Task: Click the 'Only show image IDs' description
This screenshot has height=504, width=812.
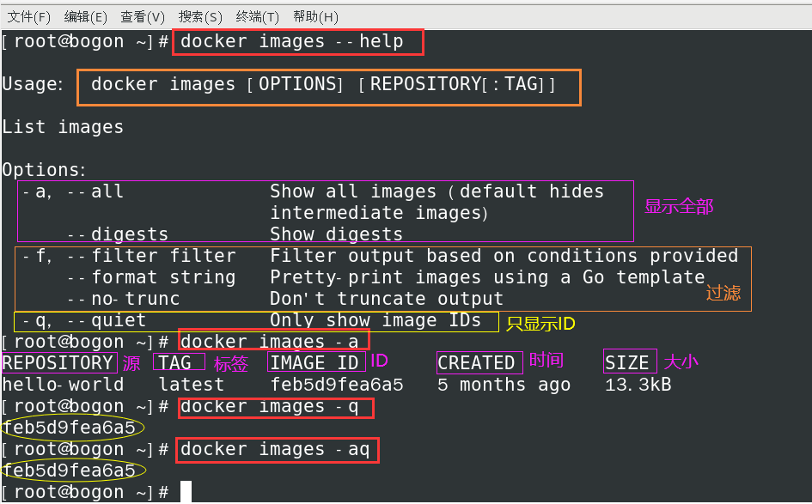Action: (375, 321)
